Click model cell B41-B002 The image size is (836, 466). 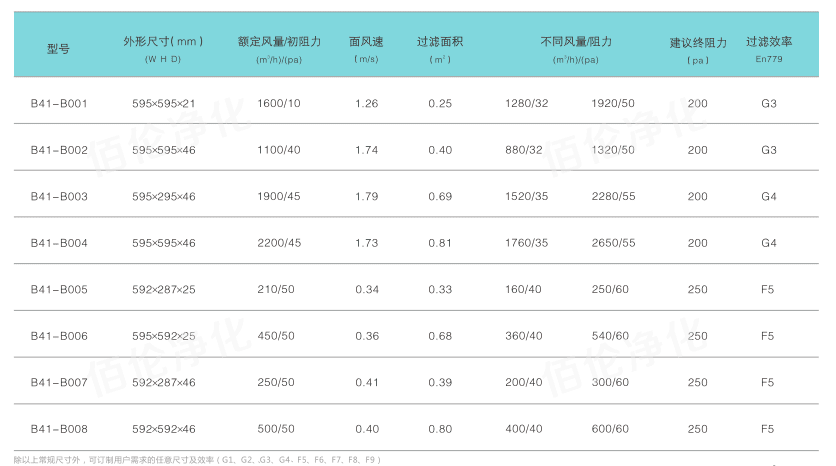(x=59, y=150)
